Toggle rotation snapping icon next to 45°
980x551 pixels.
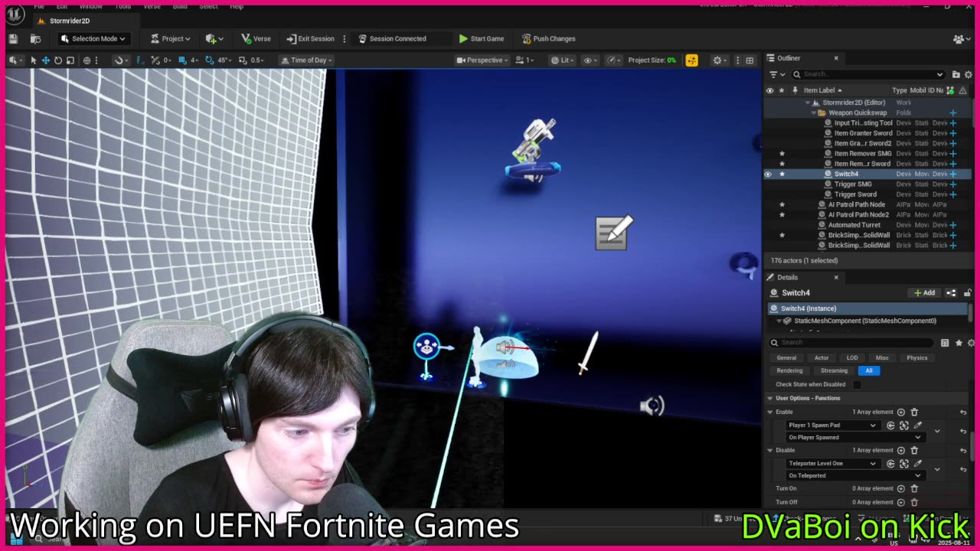pos(209,60)
